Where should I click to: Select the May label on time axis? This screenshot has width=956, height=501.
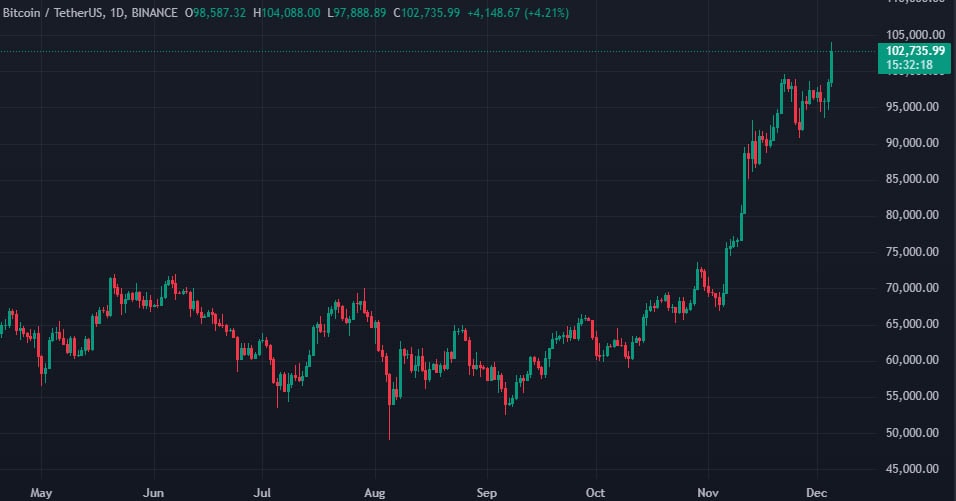41,492
